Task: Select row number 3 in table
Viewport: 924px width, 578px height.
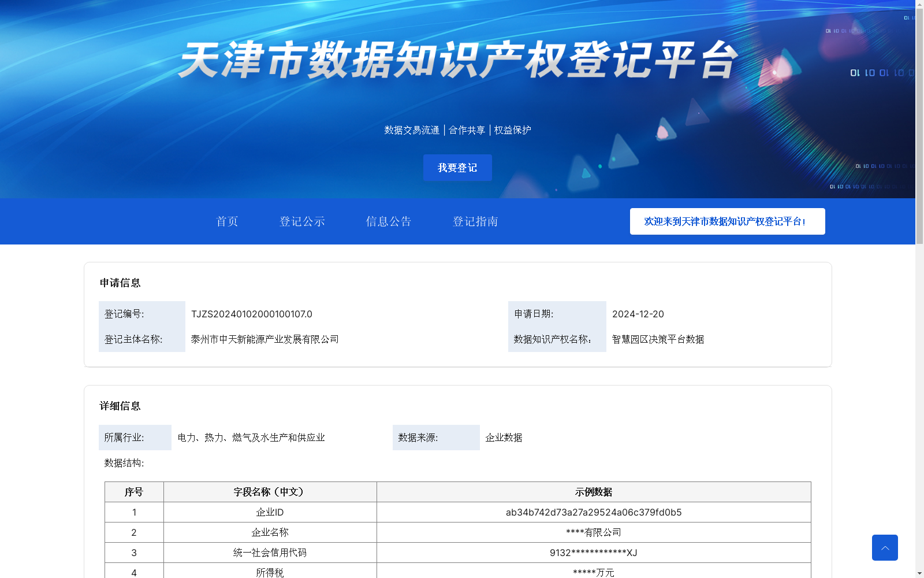Action: click(x=134, y=553)
